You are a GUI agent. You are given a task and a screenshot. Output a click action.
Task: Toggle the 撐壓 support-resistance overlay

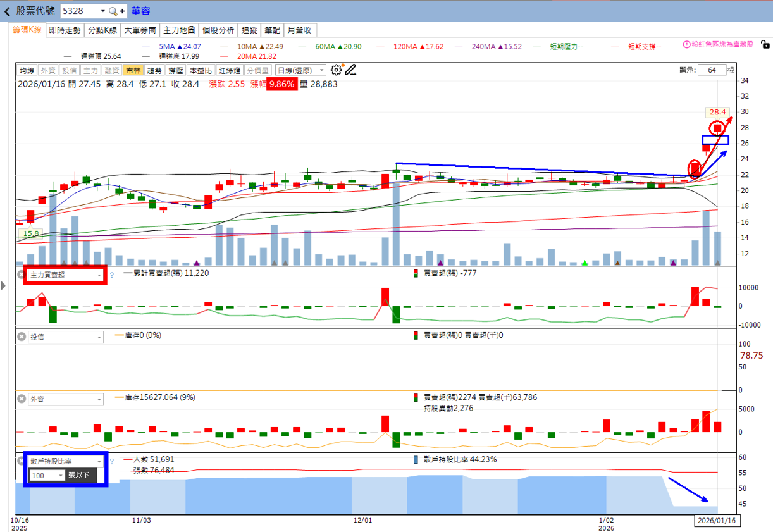[176, 70]
